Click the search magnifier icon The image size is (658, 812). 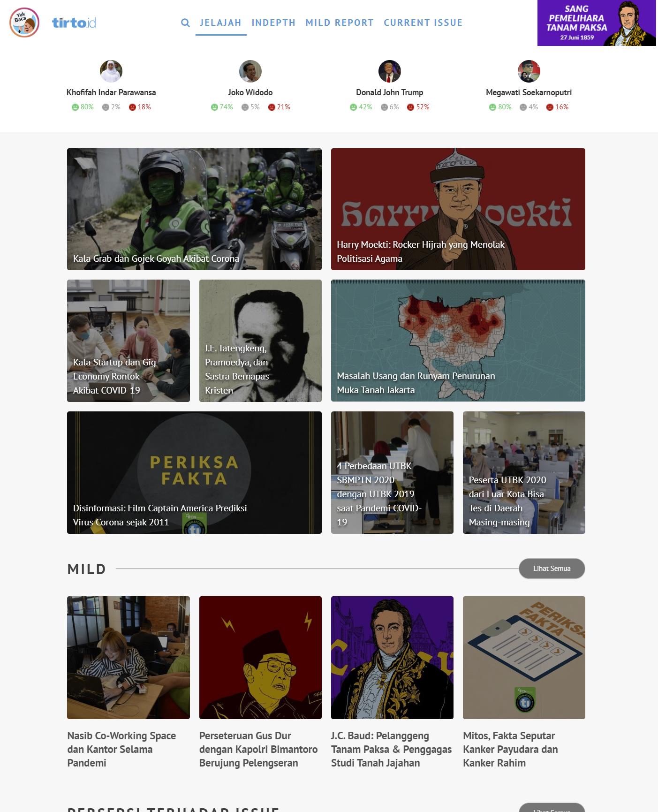(185, 23)
